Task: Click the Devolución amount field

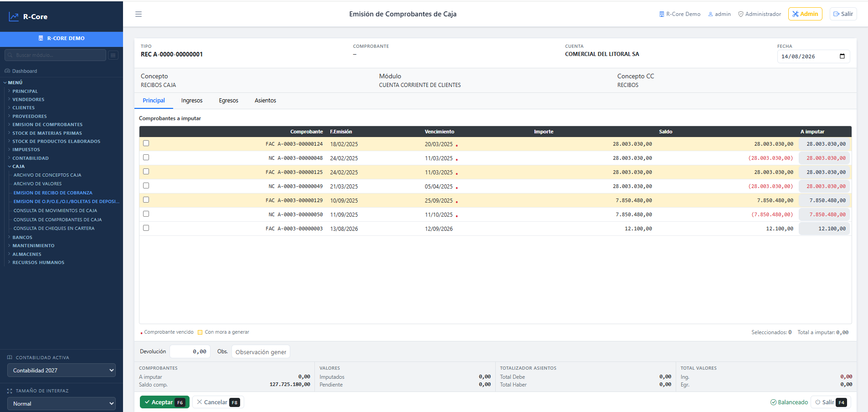Action: tap(190, 351)
